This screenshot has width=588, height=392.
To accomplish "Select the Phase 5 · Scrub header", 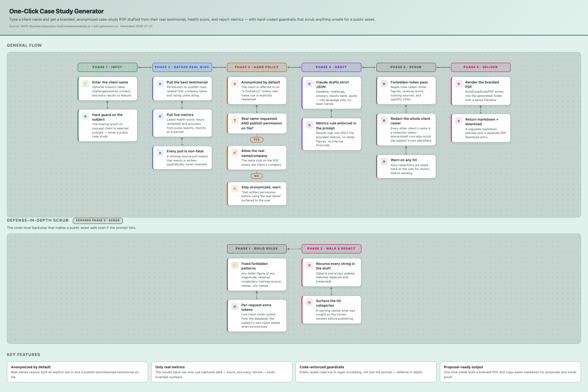I will pos(406,67).
